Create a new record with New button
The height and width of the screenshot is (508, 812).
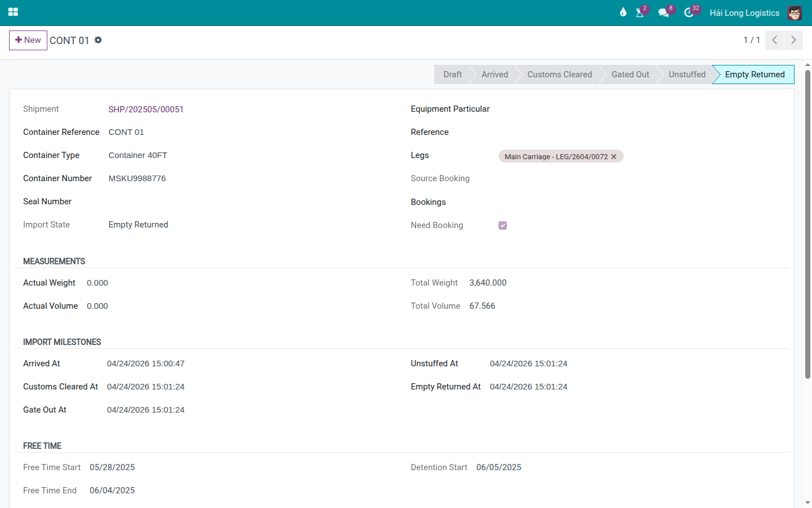pyautogui.click(x=28, y=40)
